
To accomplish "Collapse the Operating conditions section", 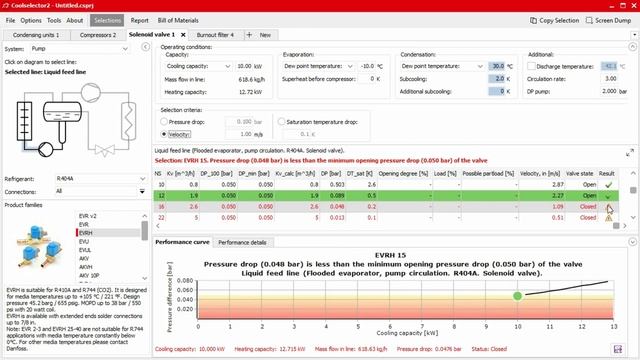I will [632, 47].
